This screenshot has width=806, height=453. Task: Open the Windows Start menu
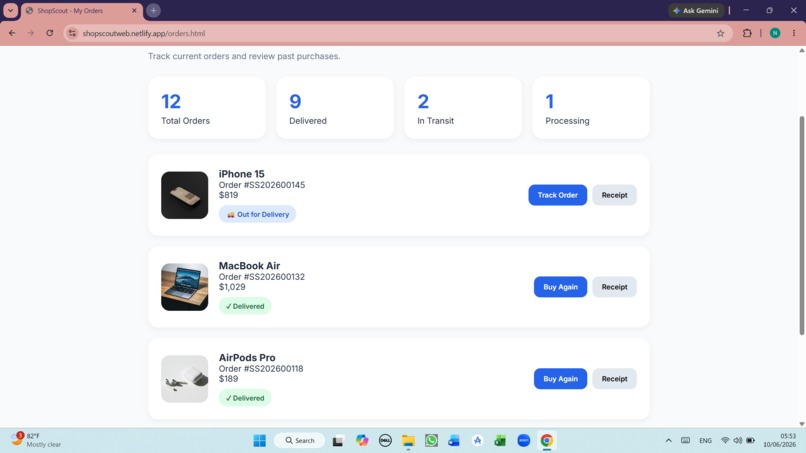point(260,441)
